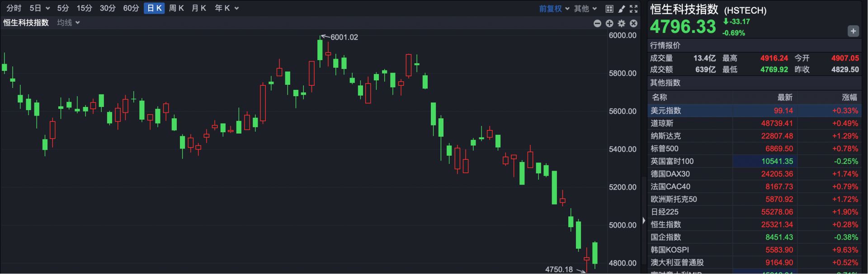The height and width of the screenshot is (274, 868).
Task: Enter fullscreen chart mode
Action: 634,9
